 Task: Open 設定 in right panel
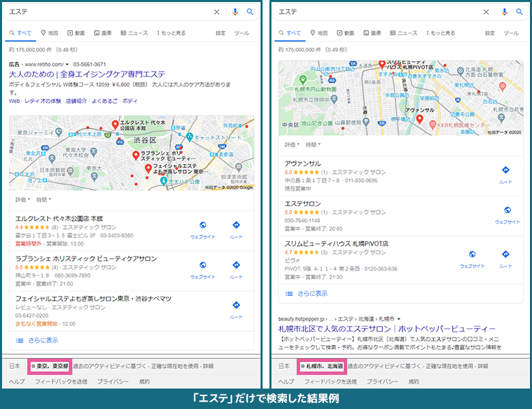pos(490,33)
